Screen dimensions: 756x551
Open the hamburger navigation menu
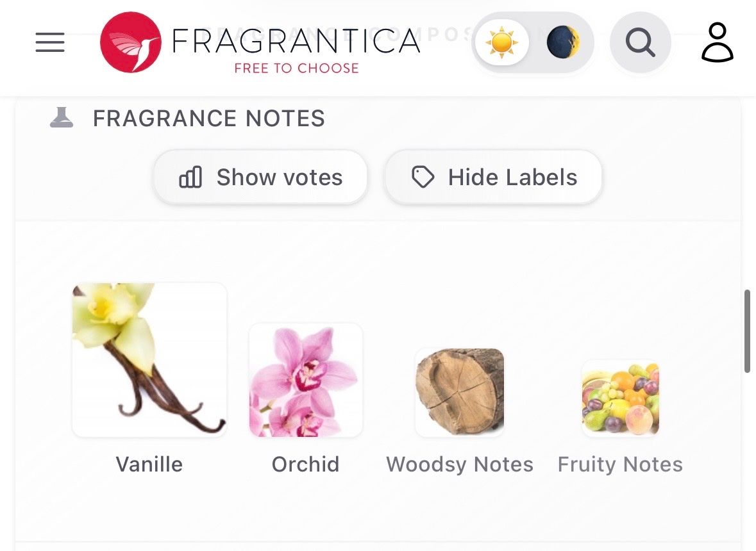[50, 42]
